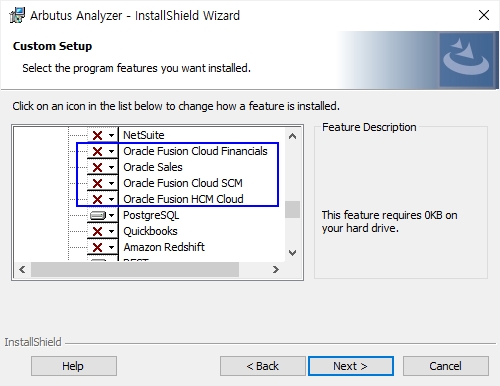Click the Next button
This screenshot has width=500, height=386.
pos(351,366)
